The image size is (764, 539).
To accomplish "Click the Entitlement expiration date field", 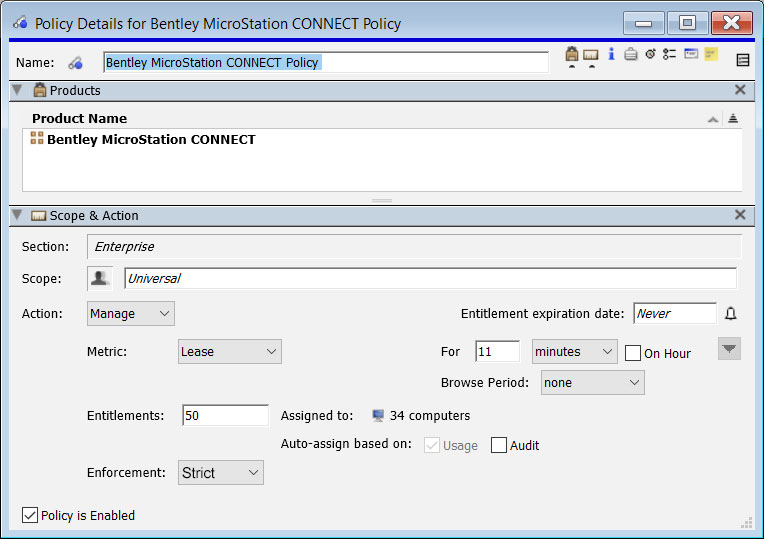I will click(675, 313).
